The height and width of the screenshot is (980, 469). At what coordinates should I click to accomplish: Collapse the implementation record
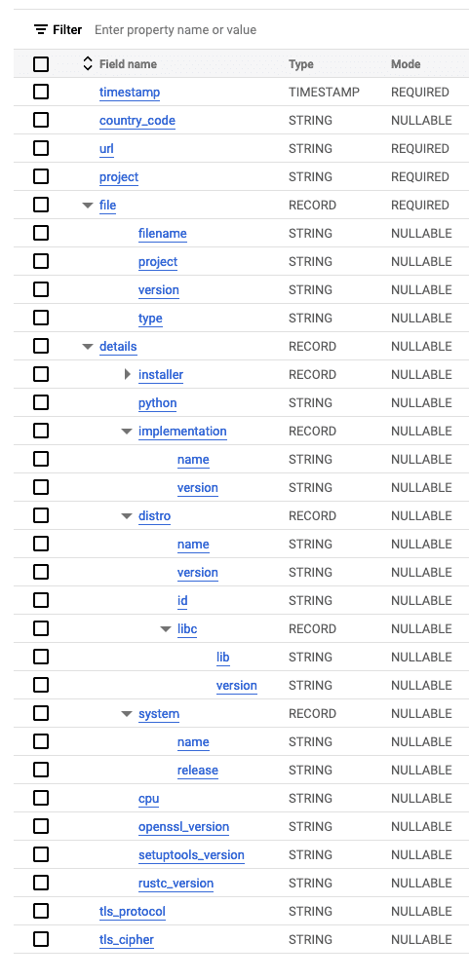click(x=127, y=432)
